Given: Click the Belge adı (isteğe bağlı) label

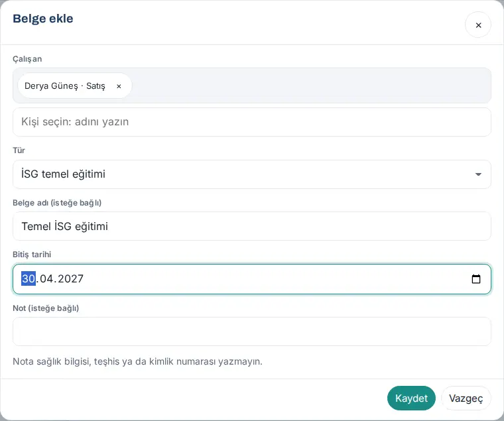Looking at the screenshot, I should 57,203.
